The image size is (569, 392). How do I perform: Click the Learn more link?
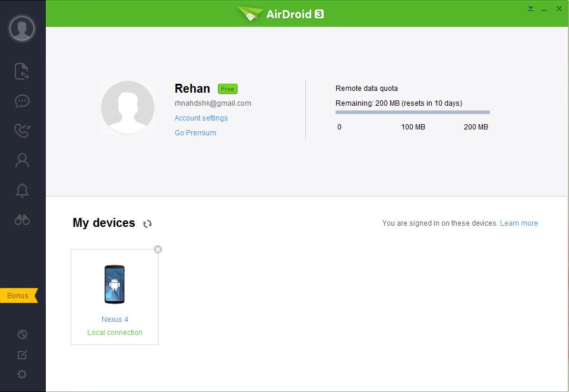(x=519, y=223)
